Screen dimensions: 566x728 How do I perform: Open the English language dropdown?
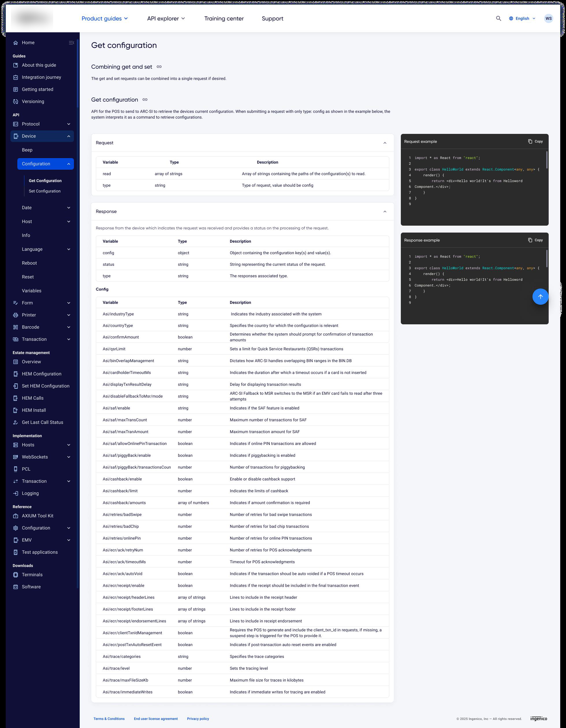point(522,18)
